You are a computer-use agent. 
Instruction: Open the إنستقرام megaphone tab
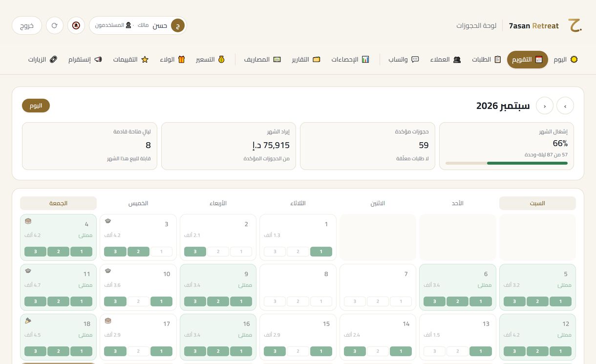tap(85, 60)
